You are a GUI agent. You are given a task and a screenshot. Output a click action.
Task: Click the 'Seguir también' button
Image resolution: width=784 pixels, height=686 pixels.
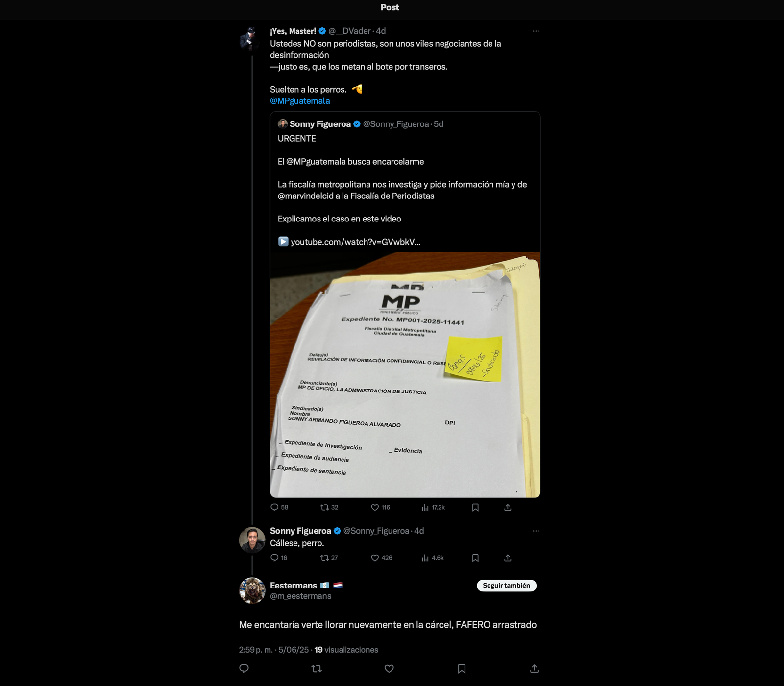click(x=507, y=586)
